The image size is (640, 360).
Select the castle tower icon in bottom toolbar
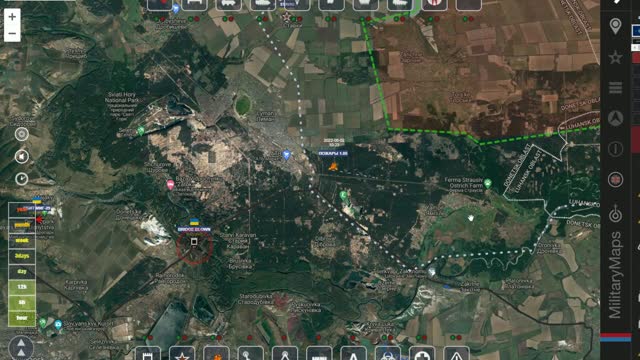[x=148, y=354]
